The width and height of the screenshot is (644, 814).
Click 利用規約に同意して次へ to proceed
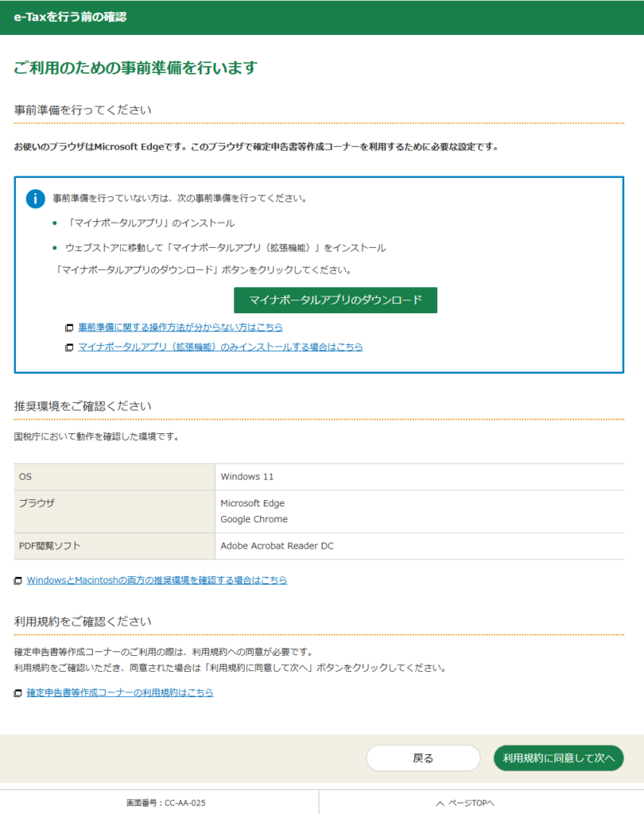(558, 758)
